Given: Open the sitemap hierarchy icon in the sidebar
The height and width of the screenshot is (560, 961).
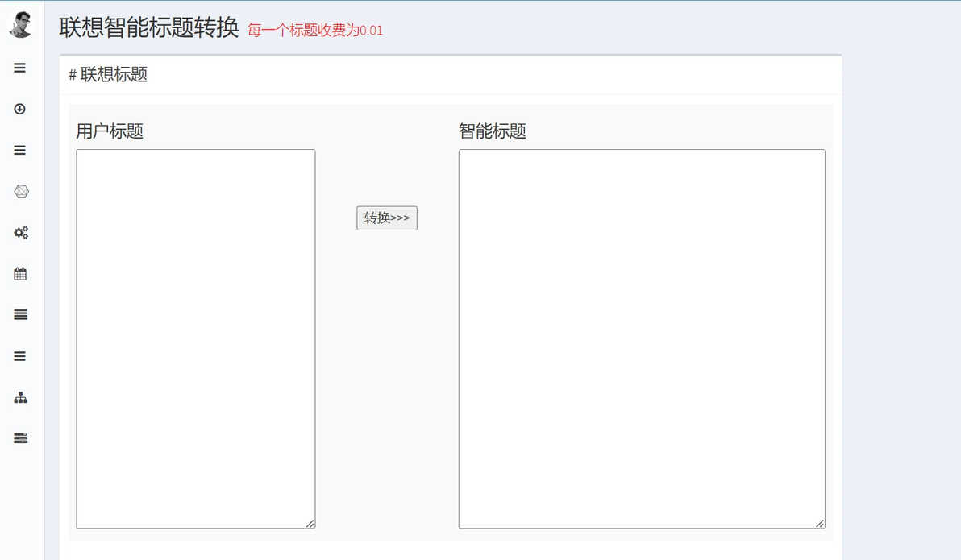Looking at the screenshot, I should click(21, 397).
